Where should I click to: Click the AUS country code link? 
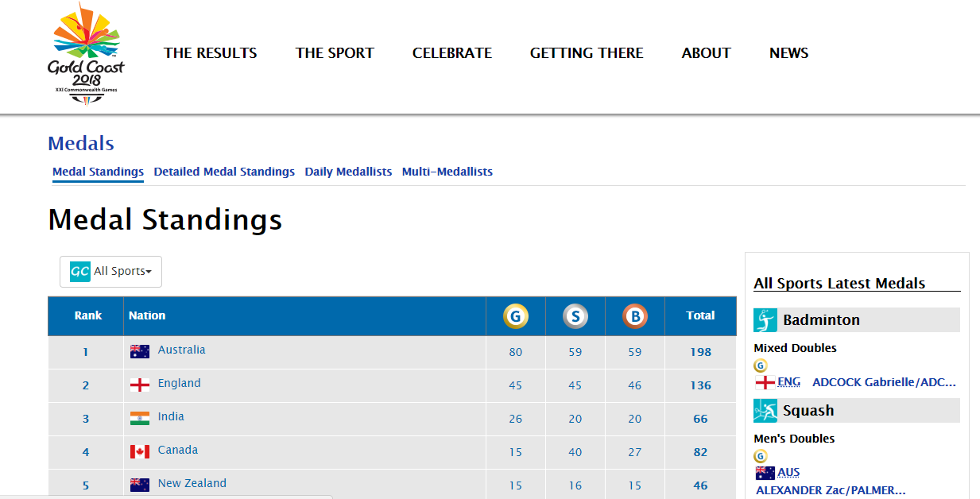coord(788,473)
